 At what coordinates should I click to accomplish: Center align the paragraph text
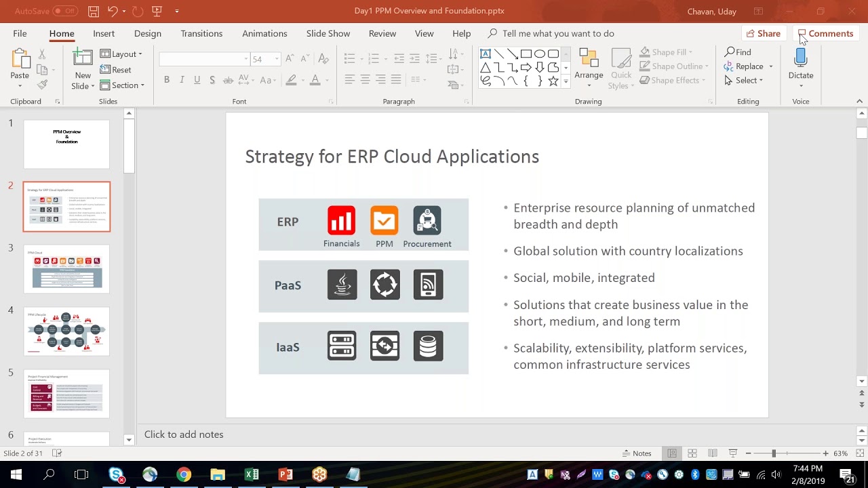365,80
